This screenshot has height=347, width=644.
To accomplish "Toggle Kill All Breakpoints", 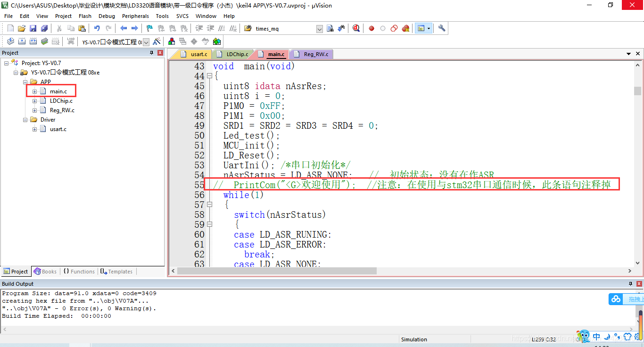I will click(405, 28).
